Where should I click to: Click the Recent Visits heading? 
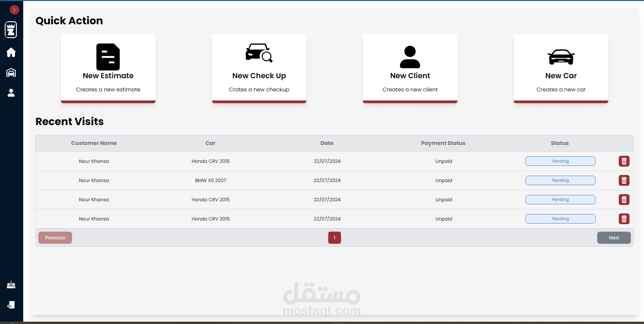click(x=70, y=121)
